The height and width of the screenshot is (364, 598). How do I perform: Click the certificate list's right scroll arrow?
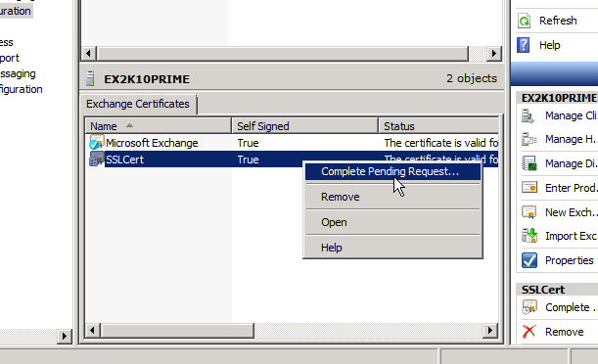490,330
